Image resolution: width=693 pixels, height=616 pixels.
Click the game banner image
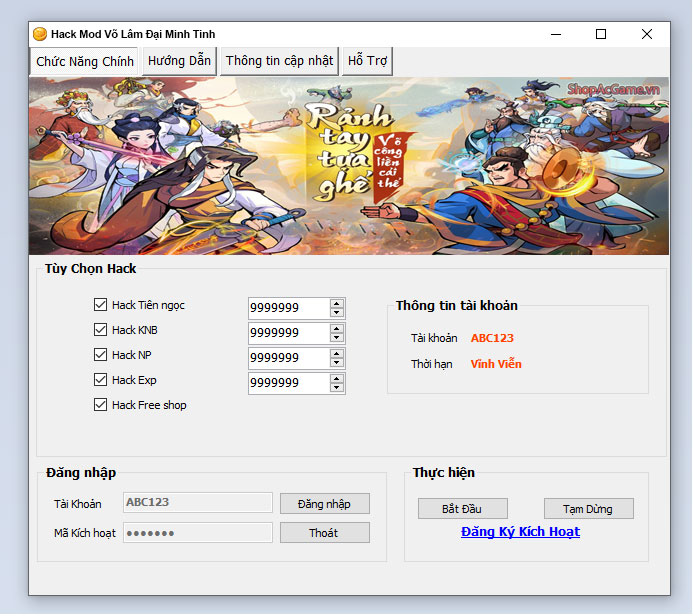[x=349, y=166]
